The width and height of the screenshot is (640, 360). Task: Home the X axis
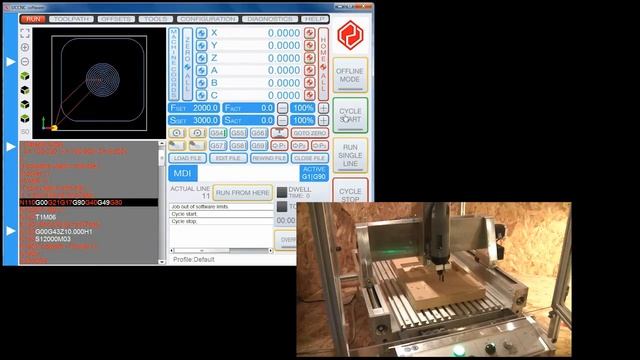tap(310, 33)
